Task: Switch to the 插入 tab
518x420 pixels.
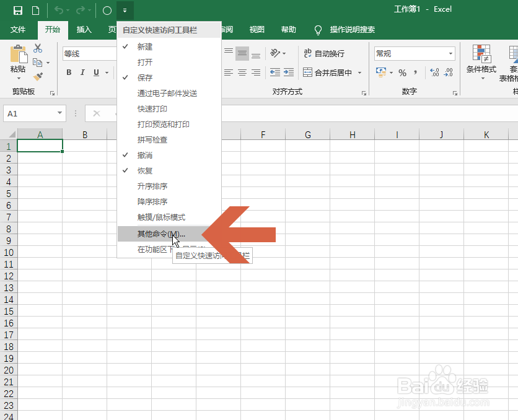Action: pyautogui.click(x=84, y=30)
